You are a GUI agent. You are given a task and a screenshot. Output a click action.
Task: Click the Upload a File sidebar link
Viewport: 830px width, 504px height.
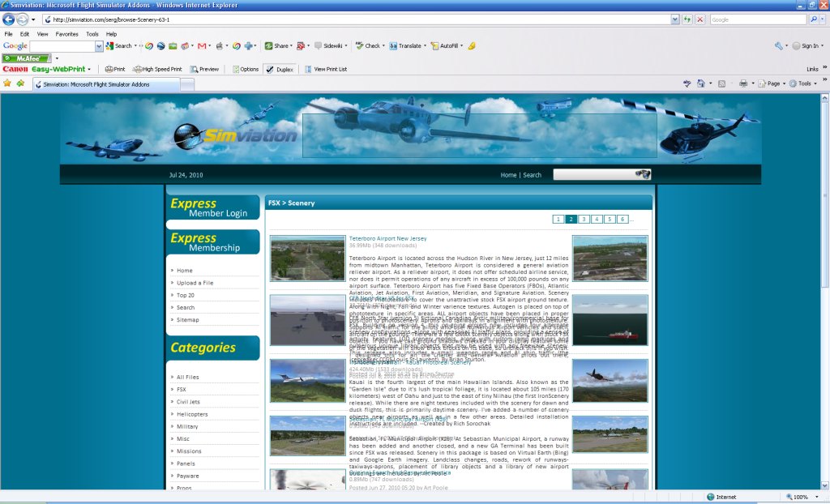(195, 284)
